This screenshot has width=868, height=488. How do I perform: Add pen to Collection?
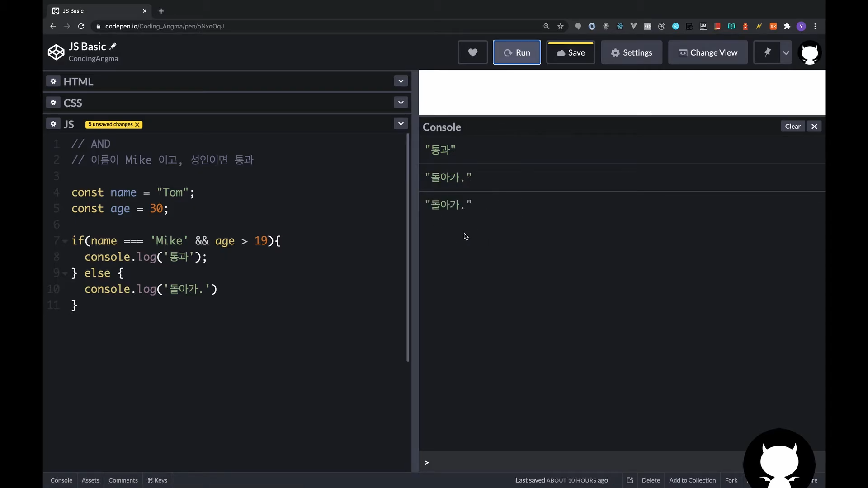pos(692,480)
